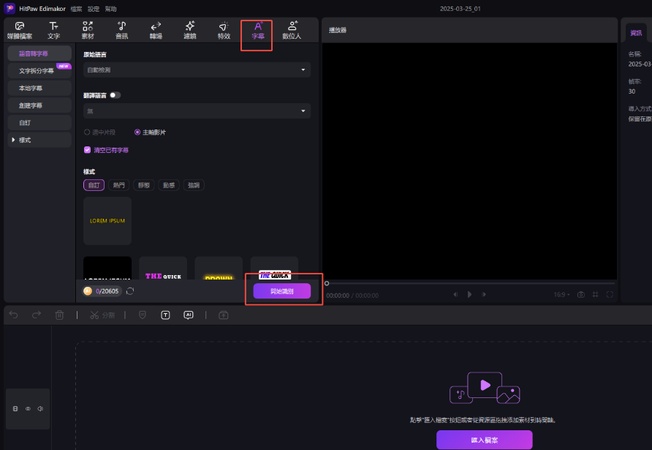Image resolution: width=652 pixels, height=450 pixels.
Task: Select the main-track video (主軸影片) radio option
Action: pos(150,132)
